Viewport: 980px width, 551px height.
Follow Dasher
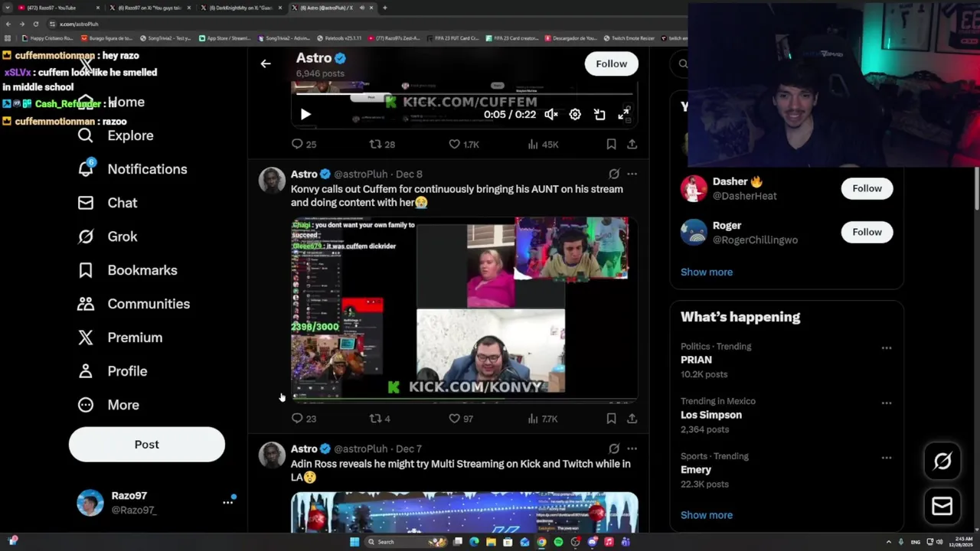pyautogui.click(x=867, y=188)
